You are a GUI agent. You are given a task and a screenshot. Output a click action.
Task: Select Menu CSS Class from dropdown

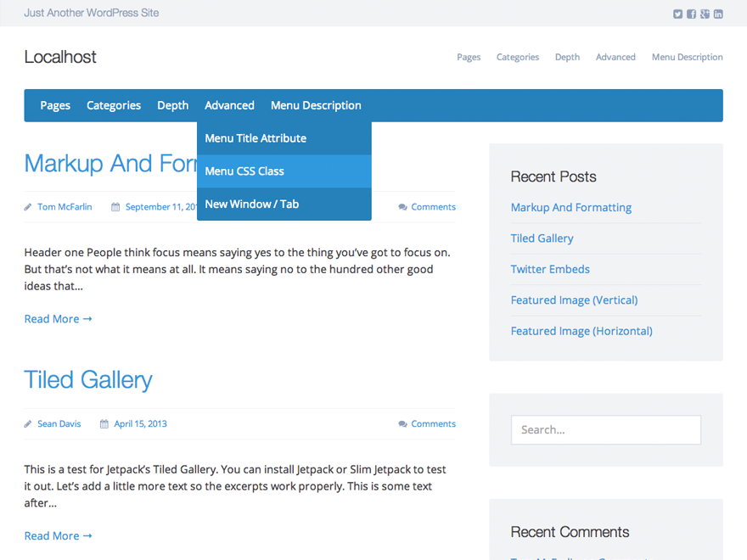[284, 171]
